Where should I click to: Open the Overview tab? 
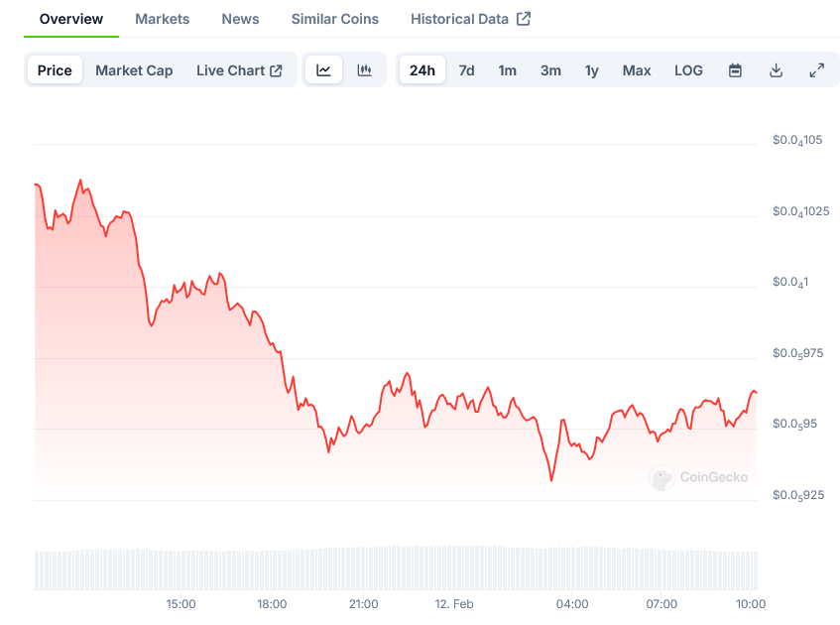tap(71, 19)
